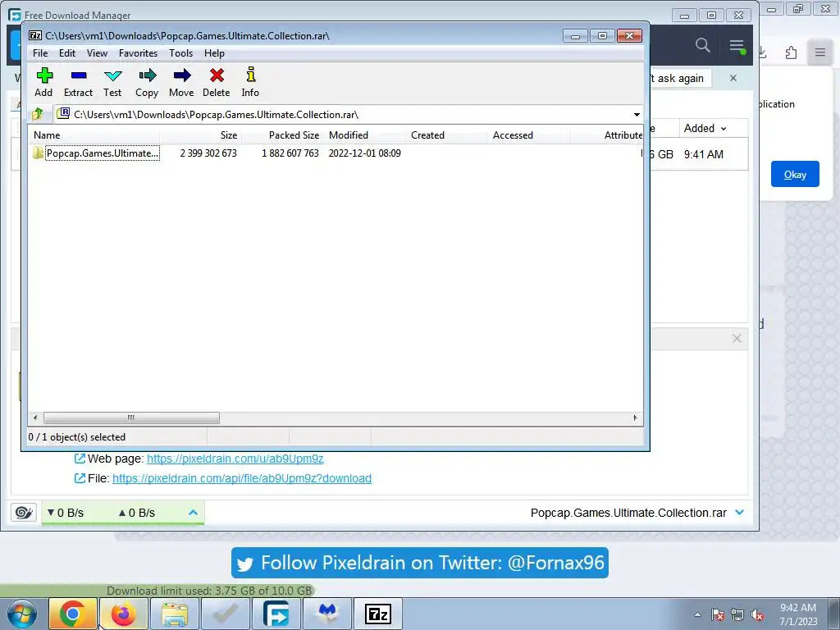Close the details panel in Download Manager
840x630 pixels.
tap(737, 339)
